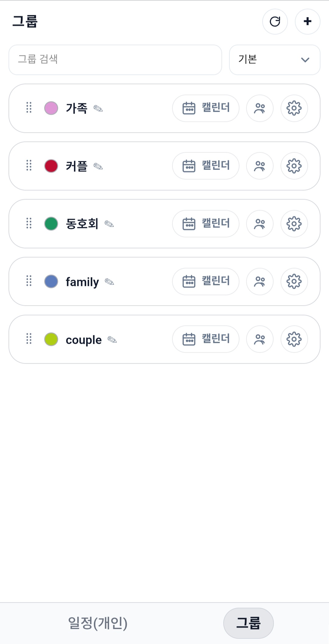Click the red color swatch of 커플
This screenshot has width=329, height=644.
pos(51,166)
